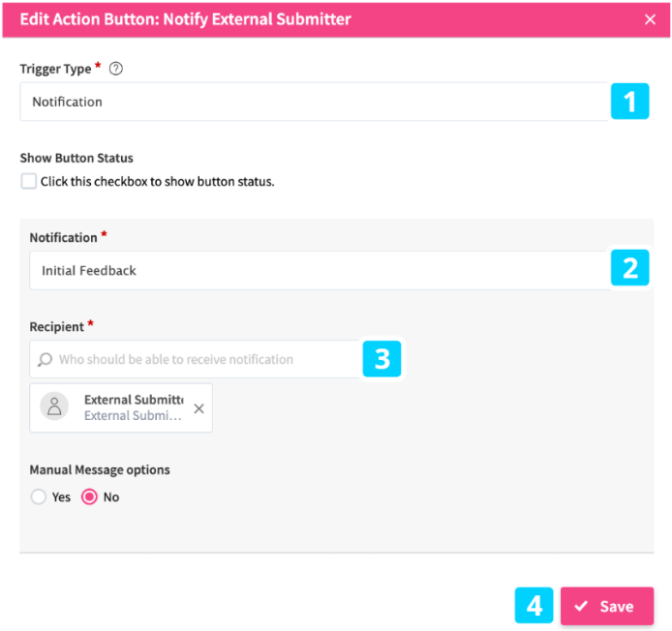Click the External Submitter recipient name
Viewport: 672px width, 631px height.
pos(133,400)
